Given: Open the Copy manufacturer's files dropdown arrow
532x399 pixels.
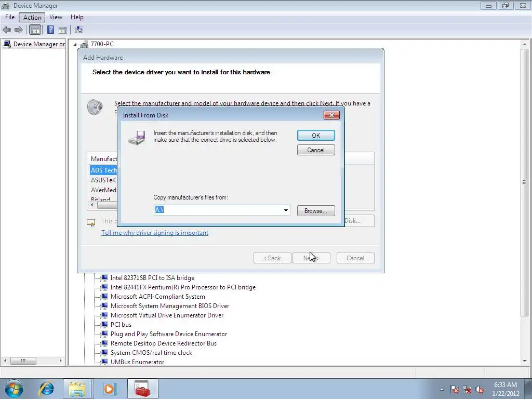Looking at the screenshot, I should 286,210.
